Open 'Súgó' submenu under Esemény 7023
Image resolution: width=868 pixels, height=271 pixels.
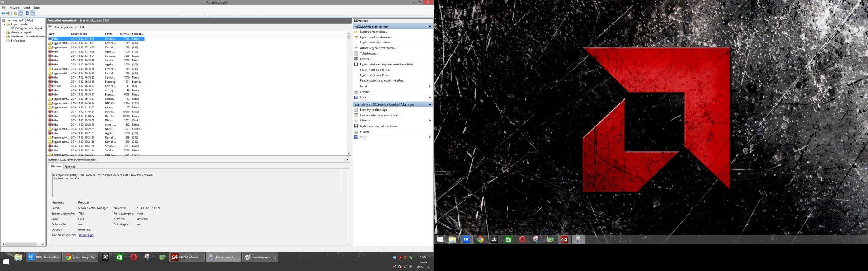coord(392,137)
